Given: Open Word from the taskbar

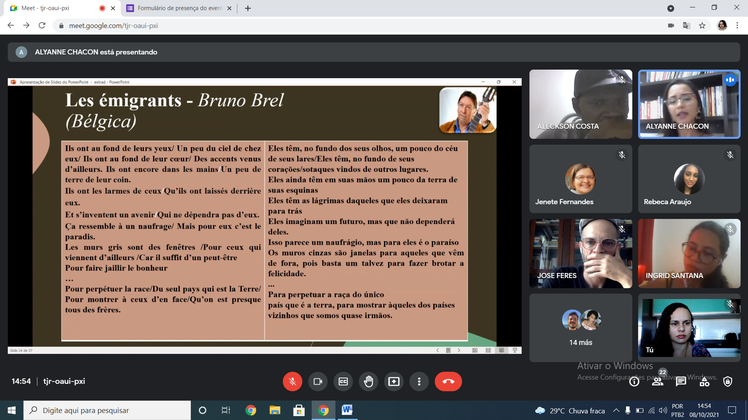Looking at the screenshot, I should (347, 410).
